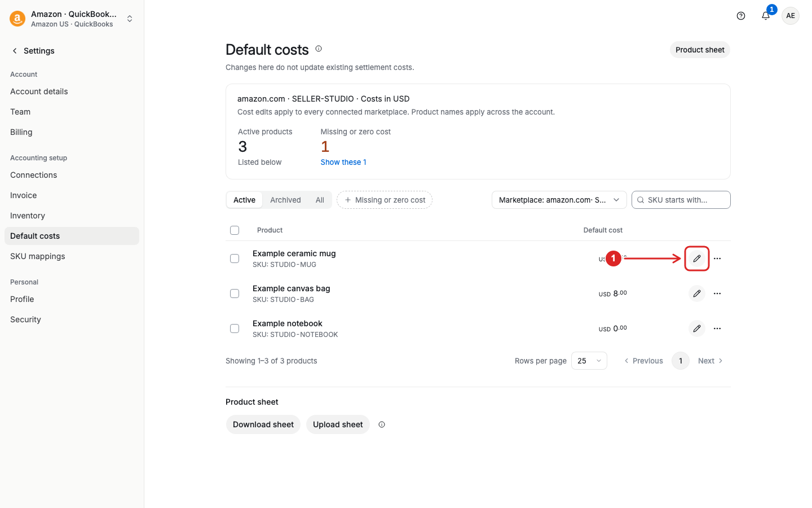The width and height of the screenshot is (812, 508).
Task: Edit cost for Example canvas bag
Action: click(x=697, y=294)
